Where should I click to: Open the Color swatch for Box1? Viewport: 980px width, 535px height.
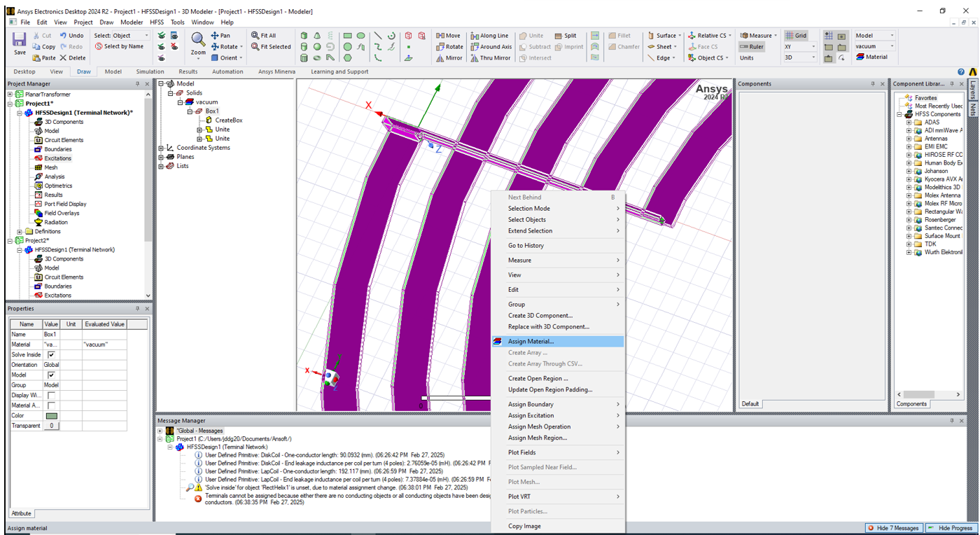coord(52,416)
